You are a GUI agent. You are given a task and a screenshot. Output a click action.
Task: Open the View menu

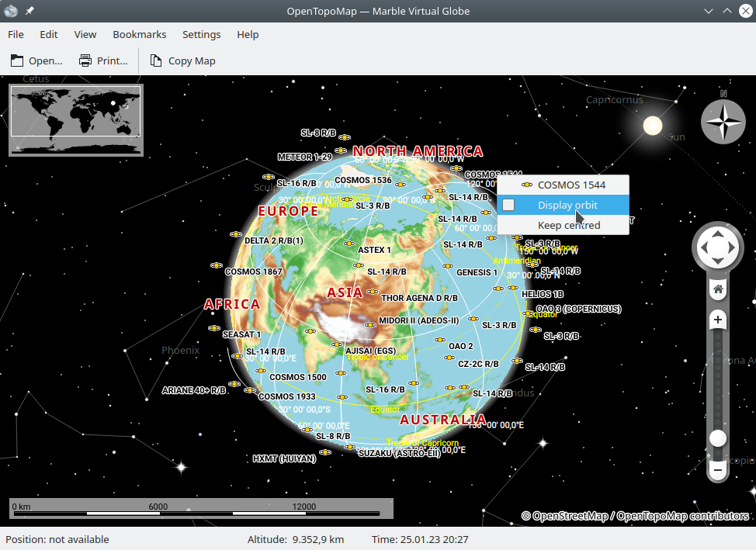click(x=85, y=34)
